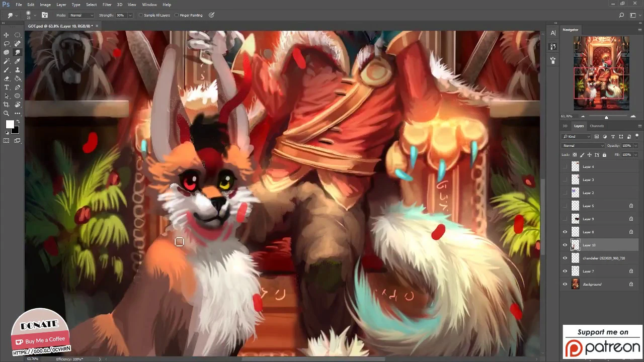Open the Image menu

[x=45, y=5]
